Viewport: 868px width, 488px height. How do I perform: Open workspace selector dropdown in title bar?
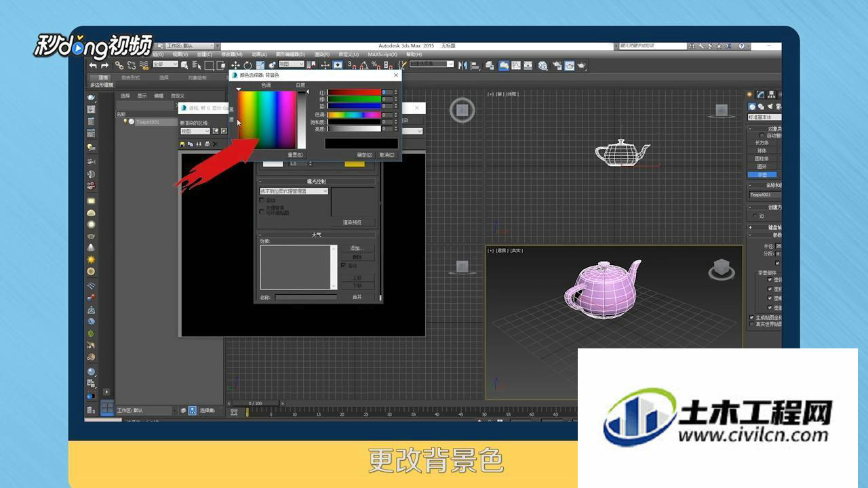[189, 45]
